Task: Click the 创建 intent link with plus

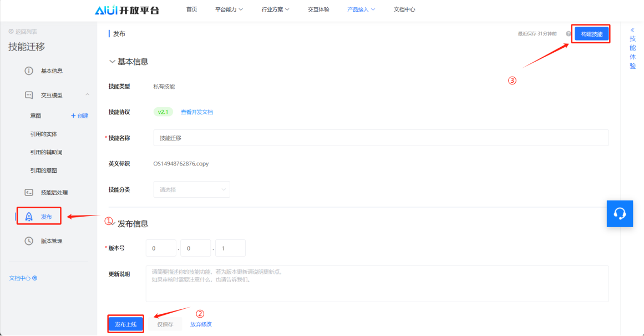Action: (x=79, y=116)
